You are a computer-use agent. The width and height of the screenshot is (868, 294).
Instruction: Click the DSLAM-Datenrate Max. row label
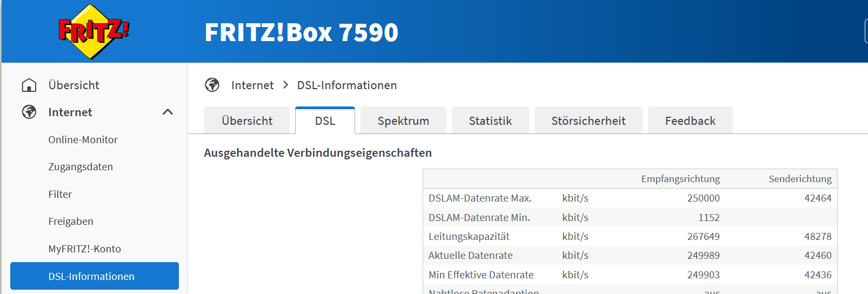click(480, 198)
